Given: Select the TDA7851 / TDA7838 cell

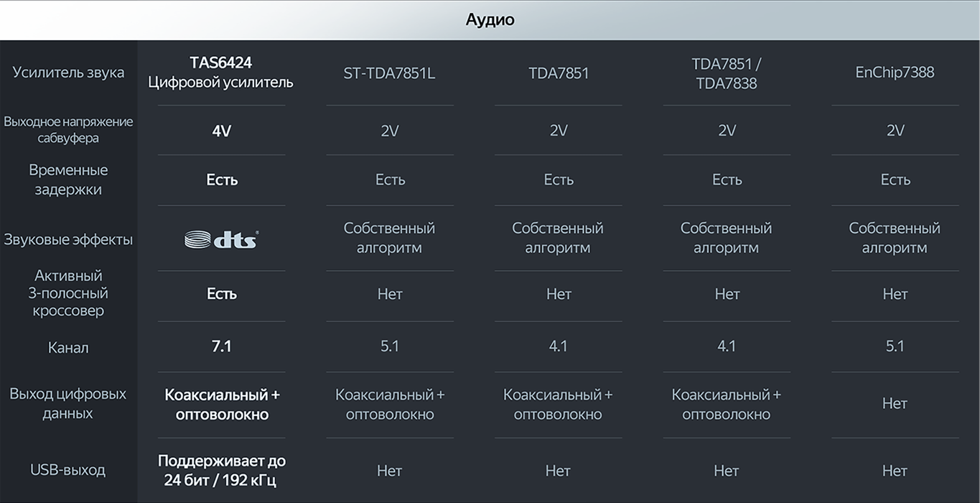Looking at the screenshot, I should pyautogui.click(x=727, y=73).
